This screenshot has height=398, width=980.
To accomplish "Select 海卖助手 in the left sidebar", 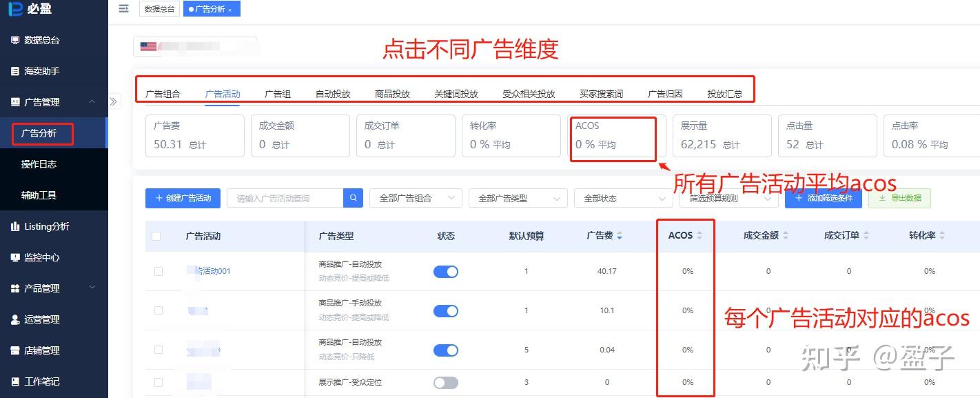I will coord(41,70).
